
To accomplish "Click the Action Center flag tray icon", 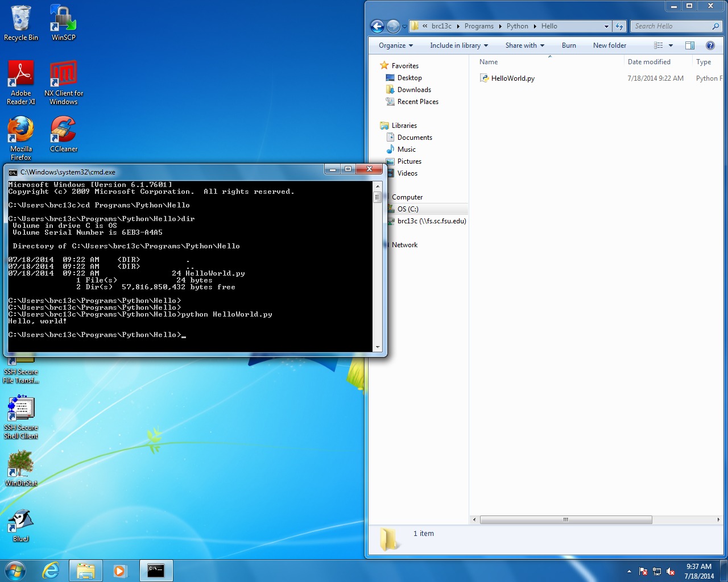I will [x=643, y=571].
